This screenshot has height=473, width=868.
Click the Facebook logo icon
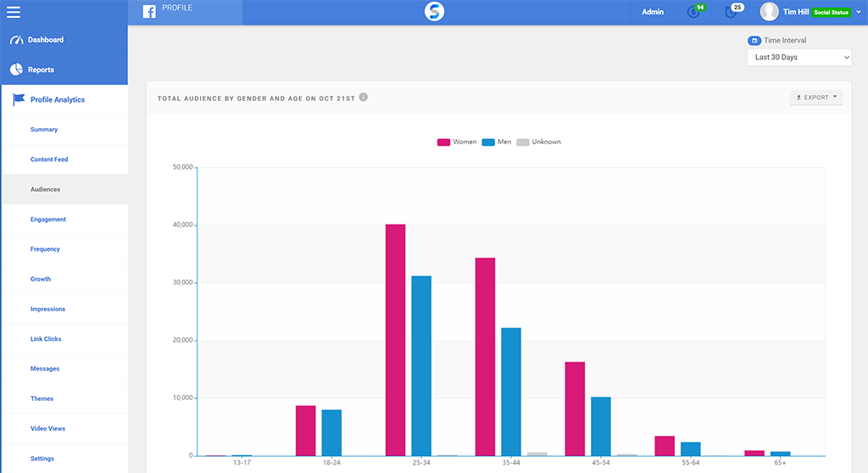(x=149, y=12)
